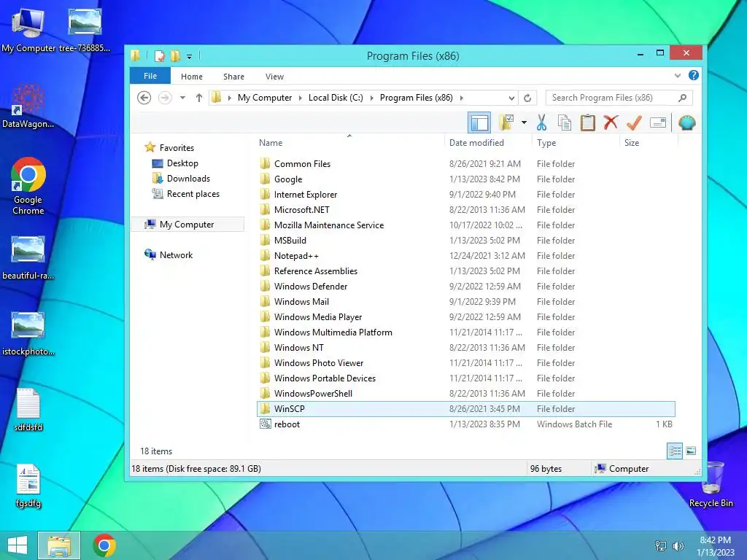Screen dimensions: 747x560
Task: Expand the chevron before My Computer breadcrumb
Action: click(229, 98)
